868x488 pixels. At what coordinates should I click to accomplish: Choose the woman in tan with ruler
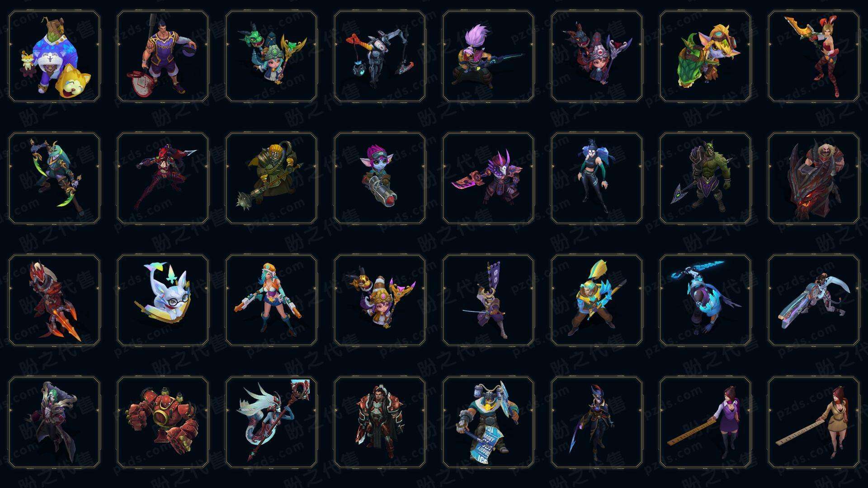coord(814,422)
